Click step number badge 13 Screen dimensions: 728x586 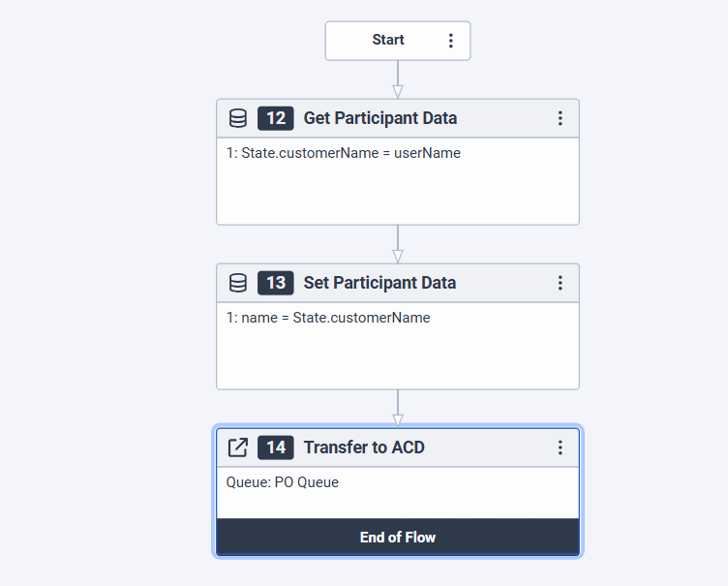point(276,283)
